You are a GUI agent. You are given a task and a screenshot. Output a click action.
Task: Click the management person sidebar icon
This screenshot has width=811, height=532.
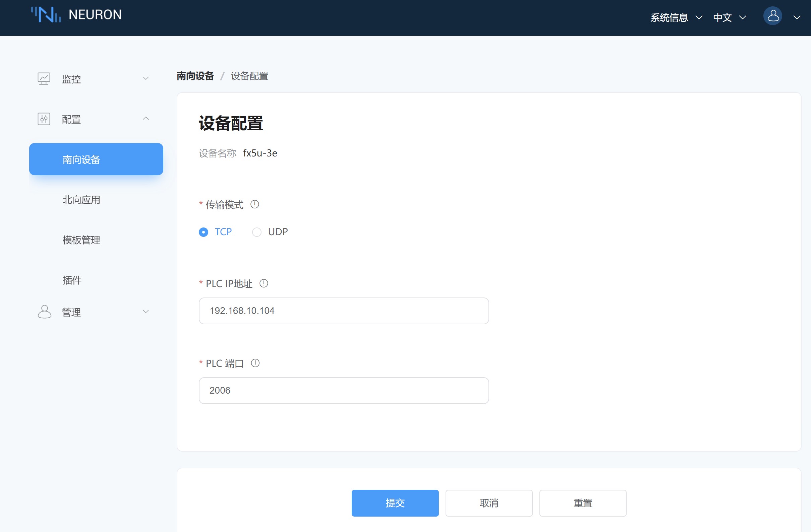pyautogui.click(x=44, y=312)
